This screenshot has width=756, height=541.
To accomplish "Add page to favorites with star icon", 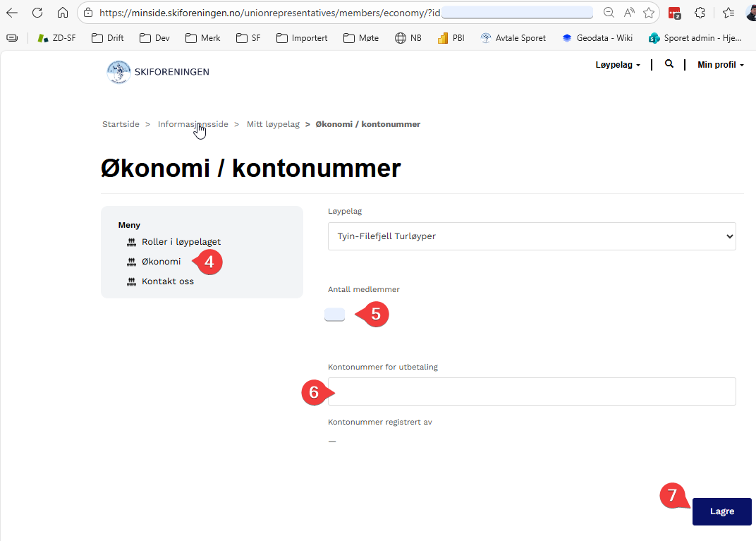I will 649,13.
